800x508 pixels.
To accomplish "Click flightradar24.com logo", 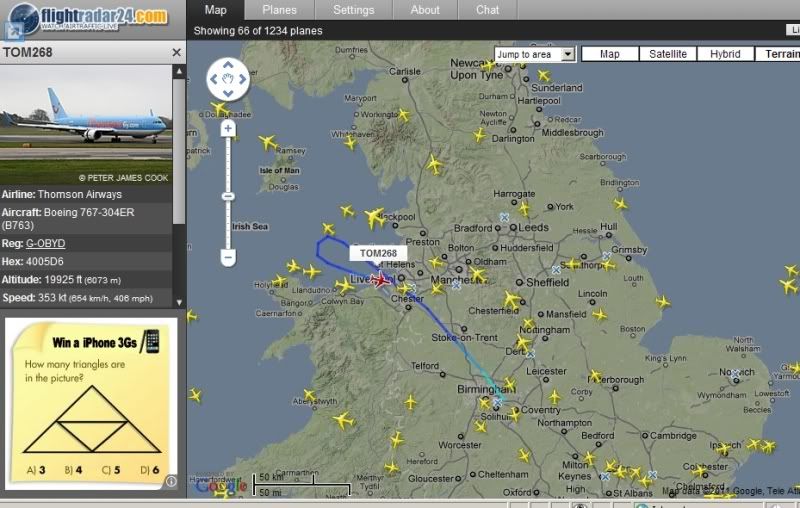I will click(x=88, y=18).
